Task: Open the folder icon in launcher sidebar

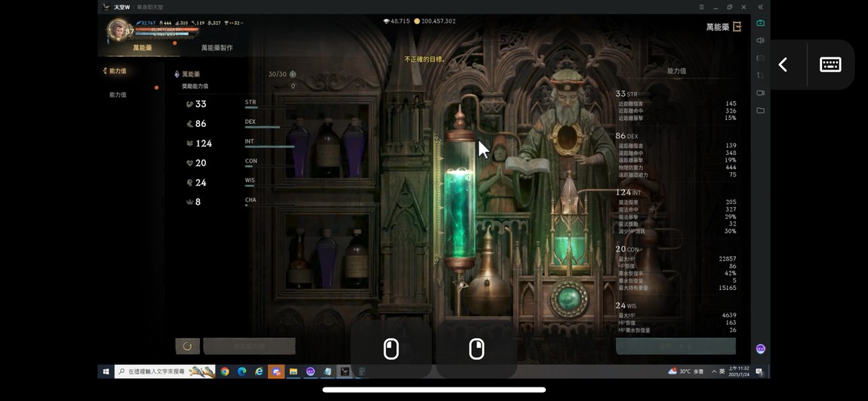Action: pos(760,110)
